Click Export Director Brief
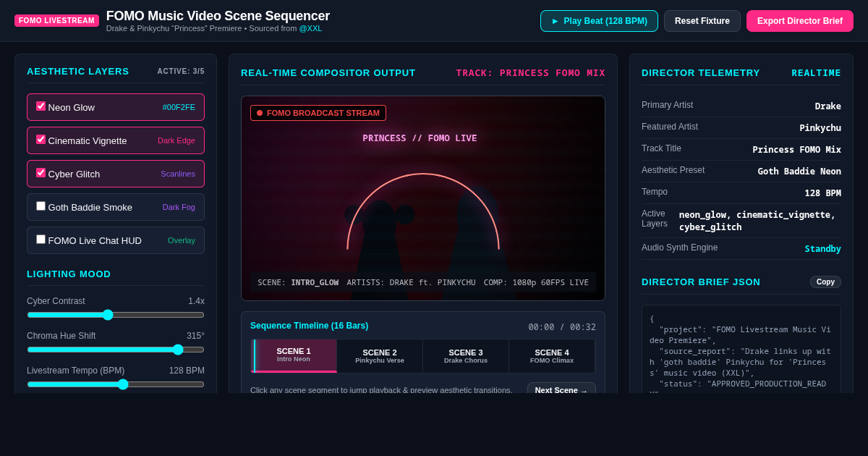The image size is (868, 456). click(800, 21)
